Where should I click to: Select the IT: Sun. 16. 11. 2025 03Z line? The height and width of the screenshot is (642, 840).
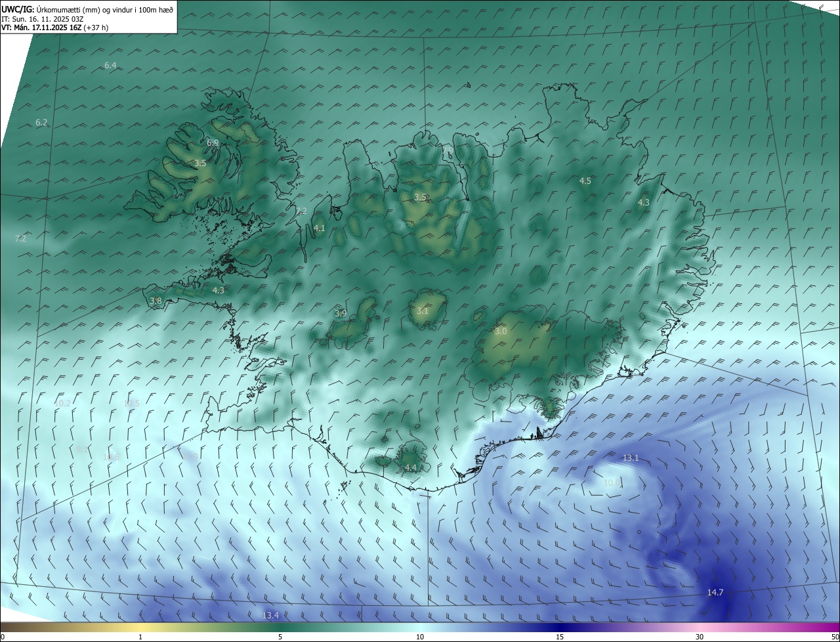42,18
